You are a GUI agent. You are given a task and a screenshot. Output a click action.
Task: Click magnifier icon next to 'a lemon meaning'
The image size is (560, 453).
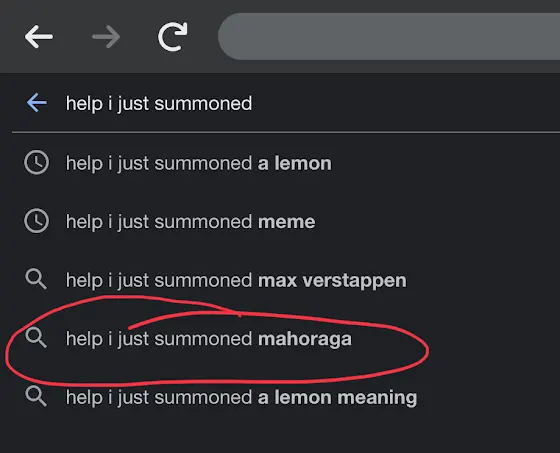(36, 397)
